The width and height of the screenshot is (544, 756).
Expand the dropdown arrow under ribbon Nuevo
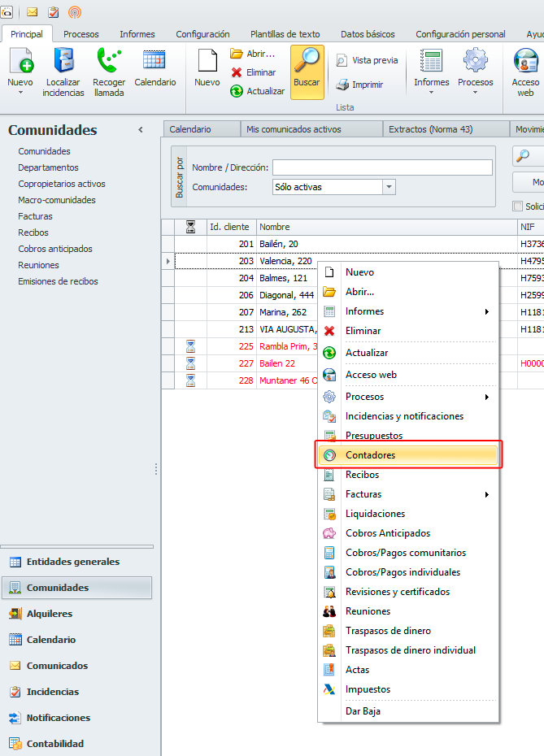pyautogui.click(x=20, y=92)
